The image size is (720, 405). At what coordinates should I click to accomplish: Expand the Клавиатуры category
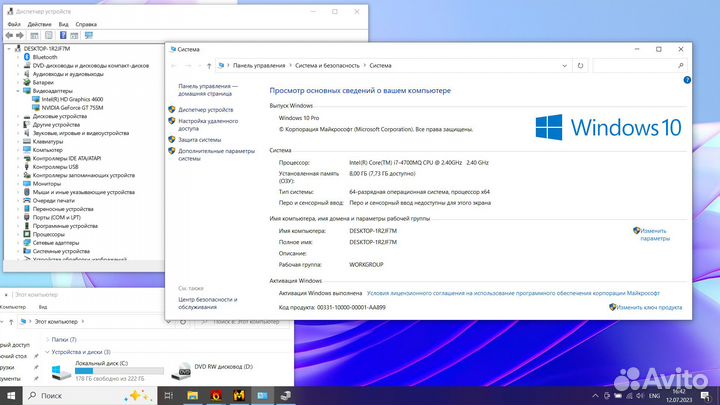pyautogui.click(x=18, y=141)
